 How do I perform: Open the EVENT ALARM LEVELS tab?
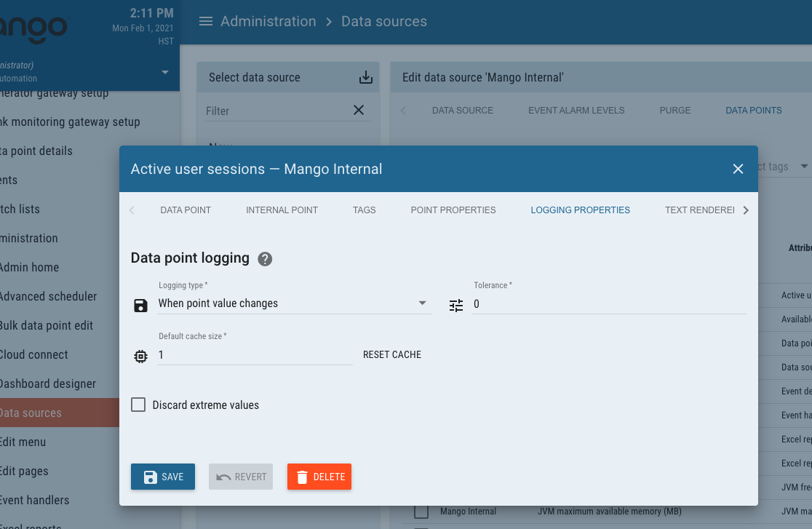tap(576, 110)
